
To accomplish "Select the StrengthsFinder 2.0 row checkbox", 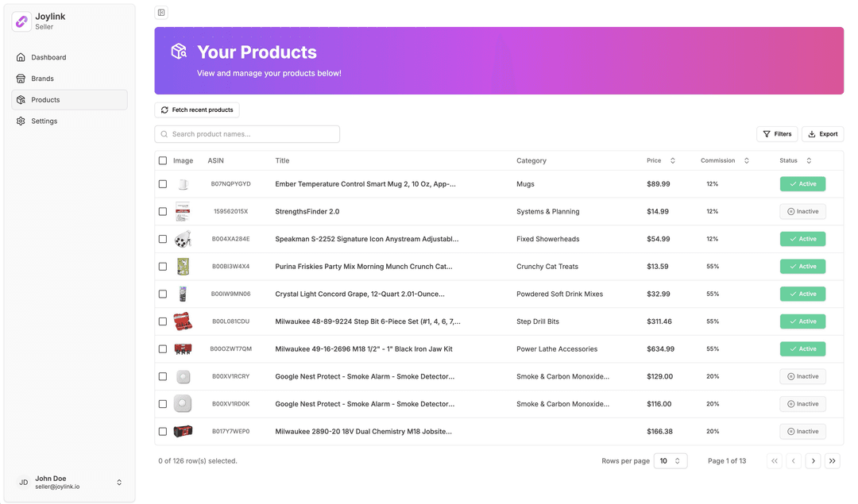I will click(x=163, y=212).
